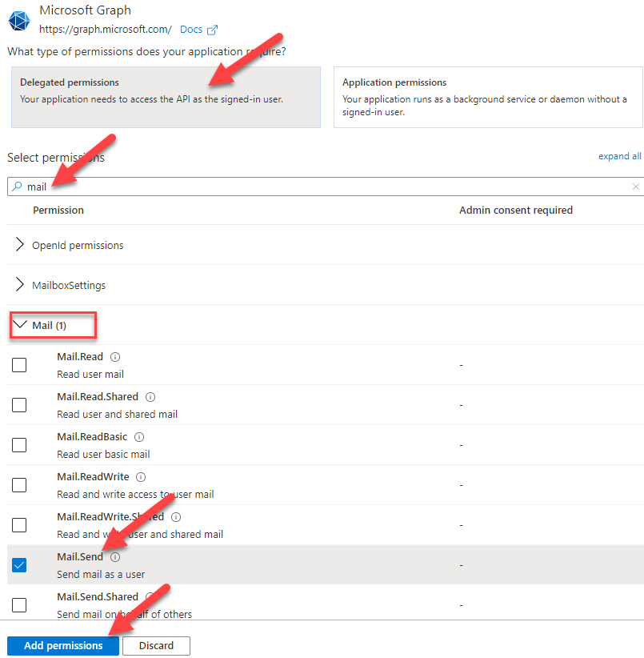The width and height of the screenshot is (644, 658).
Task: Uncheck the Mail.Send permission checkbox
Action: pyautogui.click(x=19, y=565)
